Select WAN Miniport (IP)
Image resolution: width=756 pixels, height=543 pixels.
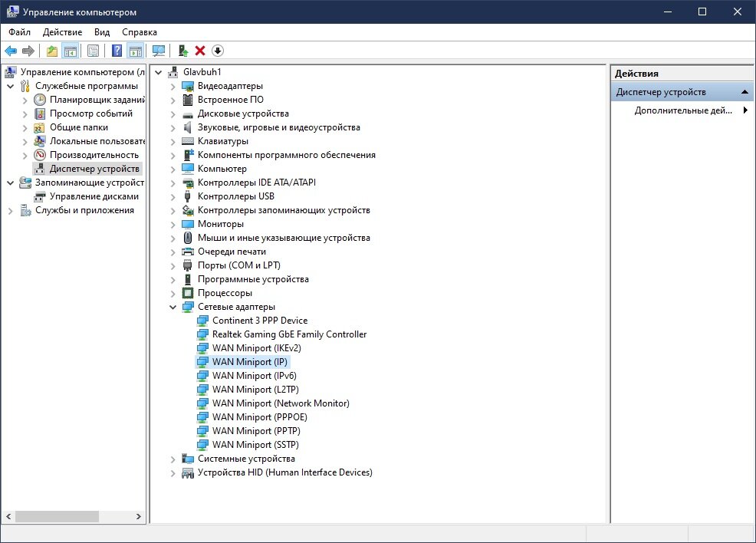click(250, 362)
